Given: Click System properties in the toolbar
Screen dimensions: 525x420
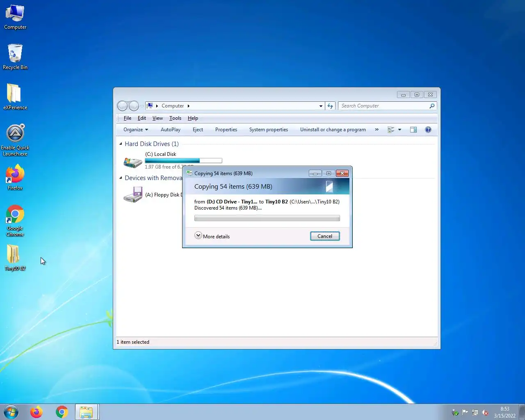Looking at the screenshot, I should tap(269, 130).
